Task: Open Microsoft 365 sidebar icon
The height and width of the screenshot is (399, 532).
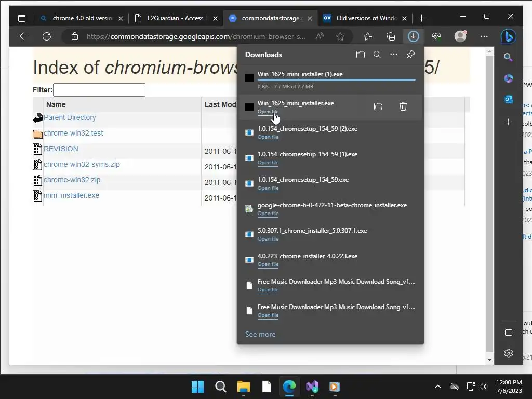Action: (508, 78)
